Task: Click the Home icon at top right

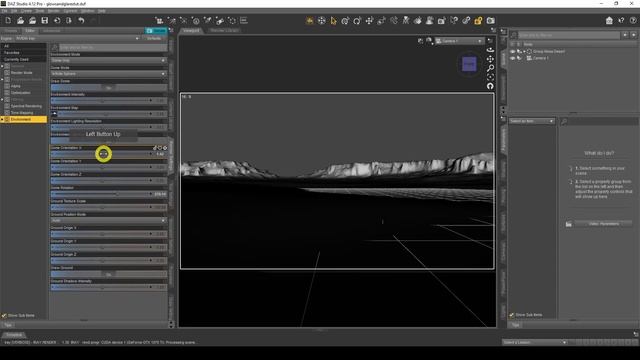Action: (609, 20)
